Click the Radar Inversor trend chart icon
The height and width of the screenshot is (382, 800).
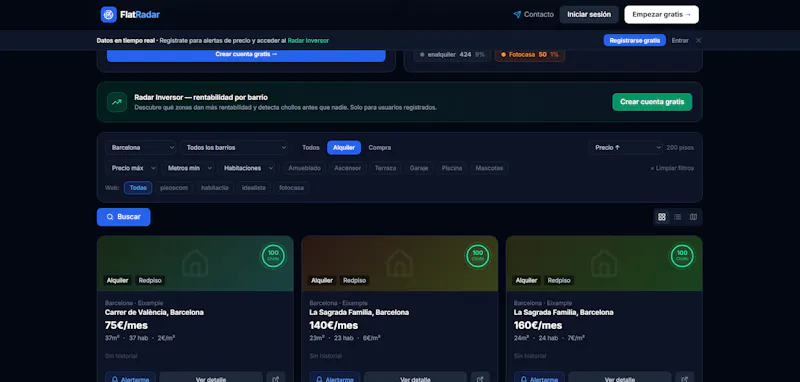(117, 102)
